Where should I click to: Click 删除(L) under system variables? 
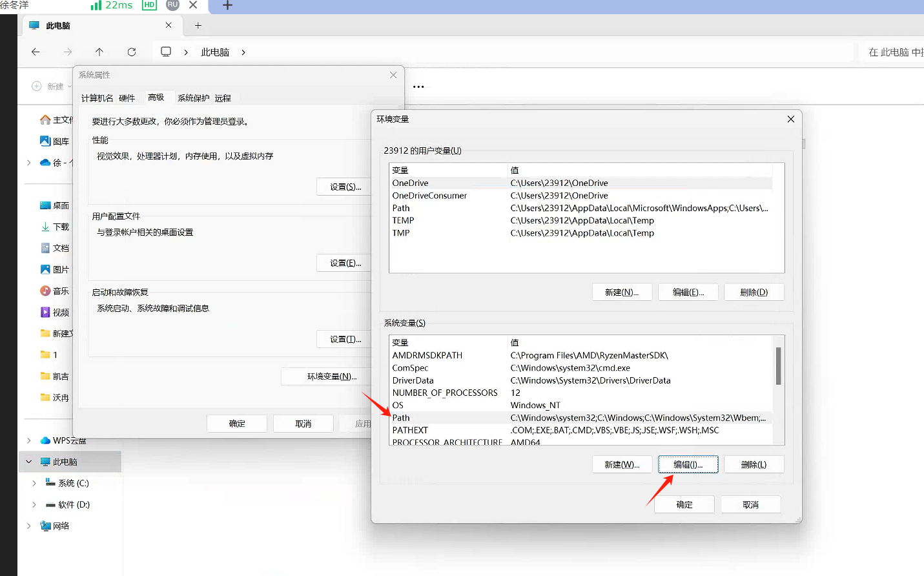pyautogui.click(x=754, y=464)
